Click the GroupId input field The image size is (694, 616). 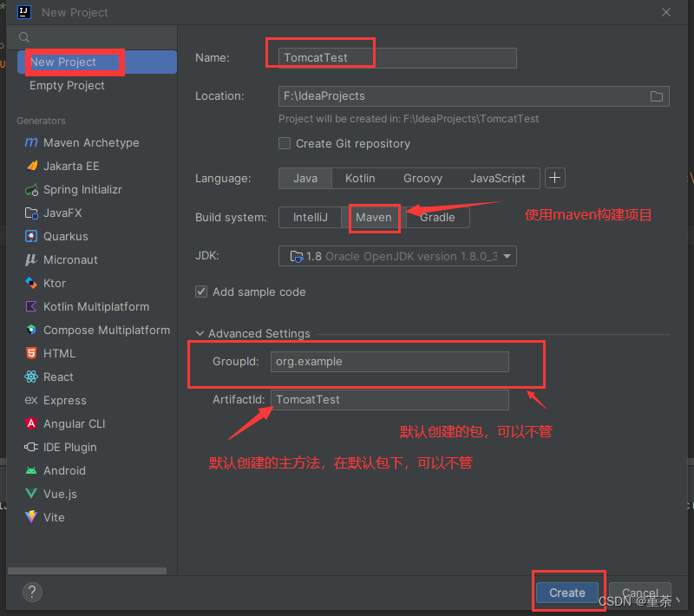pos(390,362)
